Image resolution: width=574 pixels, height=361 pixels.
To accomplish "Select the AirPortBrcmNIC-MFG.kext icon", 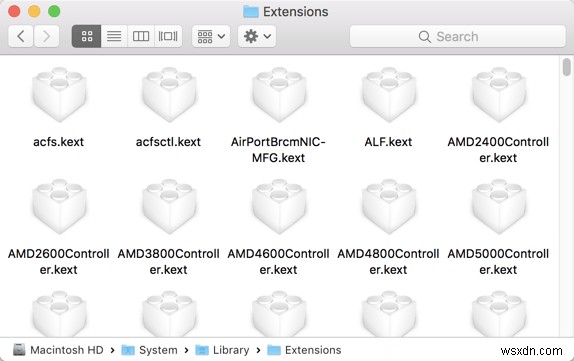I will click(x=279, y=94).
